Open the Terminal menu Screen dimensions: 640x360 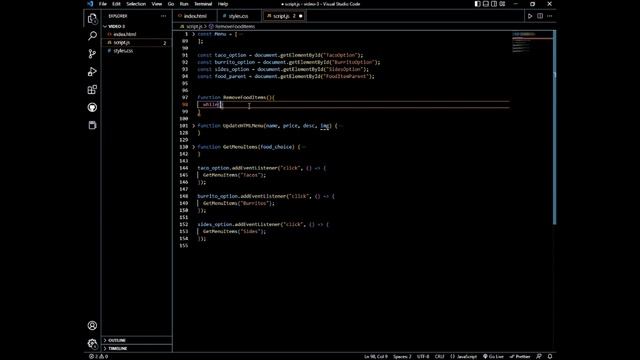coord(203,4)
